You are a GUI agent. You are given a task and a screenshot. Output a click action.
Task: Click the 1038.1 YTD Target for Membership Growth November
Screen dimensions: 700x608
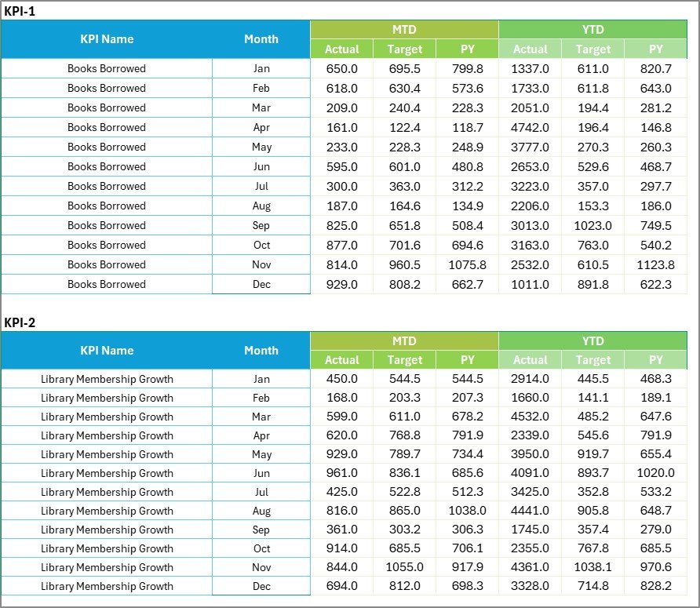pyautogui.click(x=593, y=567)
